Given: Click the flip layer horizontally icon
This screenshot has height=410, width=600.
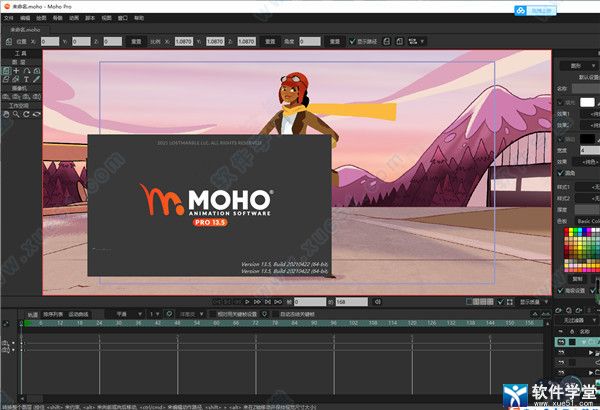Looking at the screenshot, I should 386,41.
